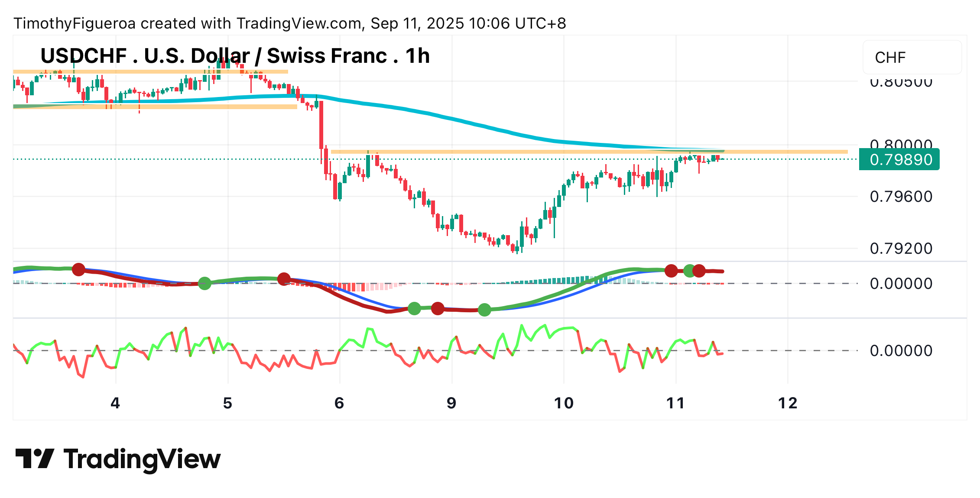Click the date label 12 on time axis
Screen dimensions: 980x498
(788, 403)
